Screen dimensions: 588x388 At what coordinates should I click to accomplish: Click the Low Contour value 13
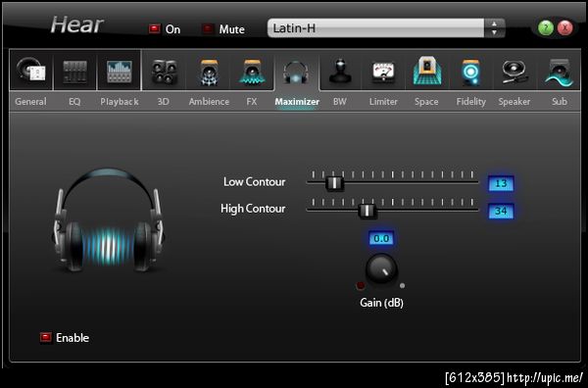501,183
